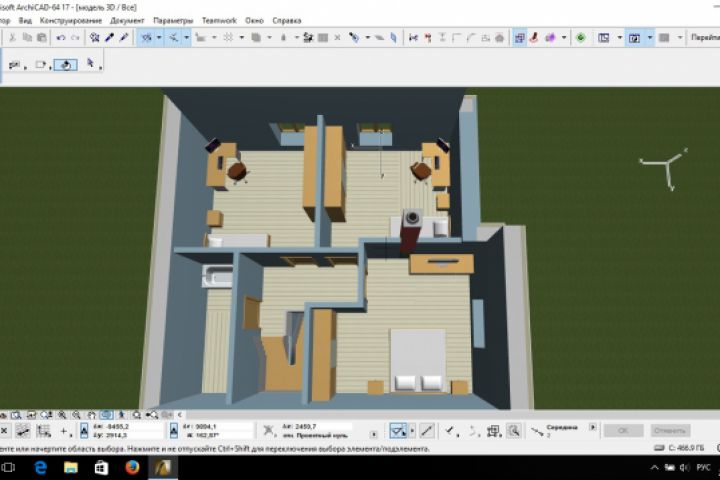720x480 pixels.
Task: Click the Cut scissors icon
Action: coord(12,38)
